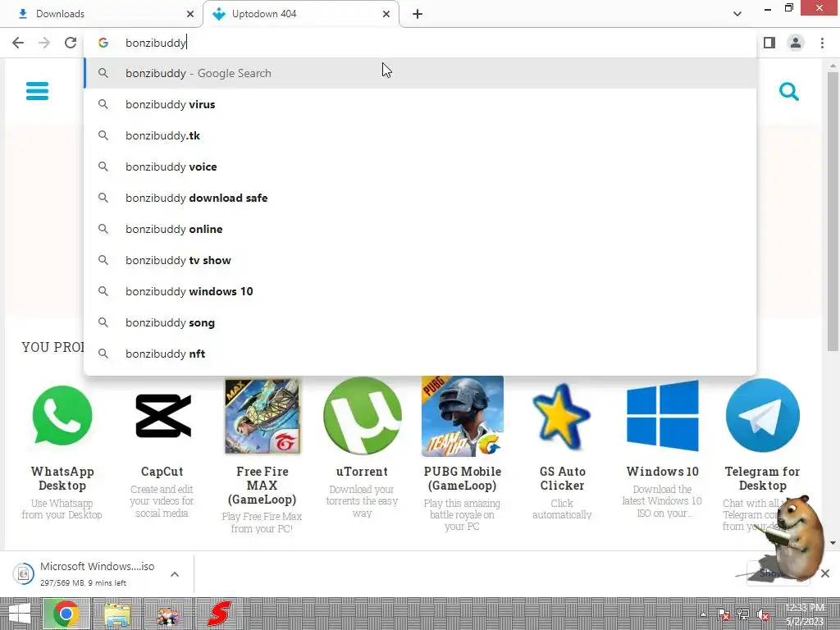Reload the page with refresh icon
Screen dimensions: 840x630
71,43
